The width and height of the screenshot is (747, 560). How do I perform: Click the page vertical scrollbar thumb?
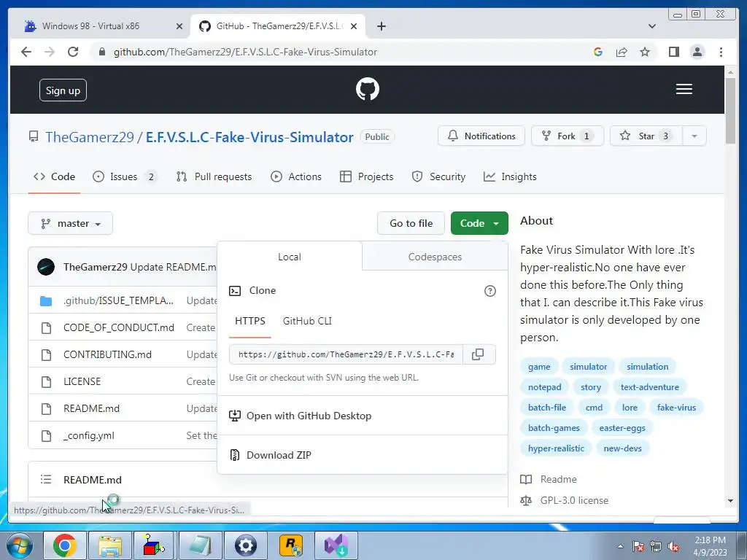point(731,110)
